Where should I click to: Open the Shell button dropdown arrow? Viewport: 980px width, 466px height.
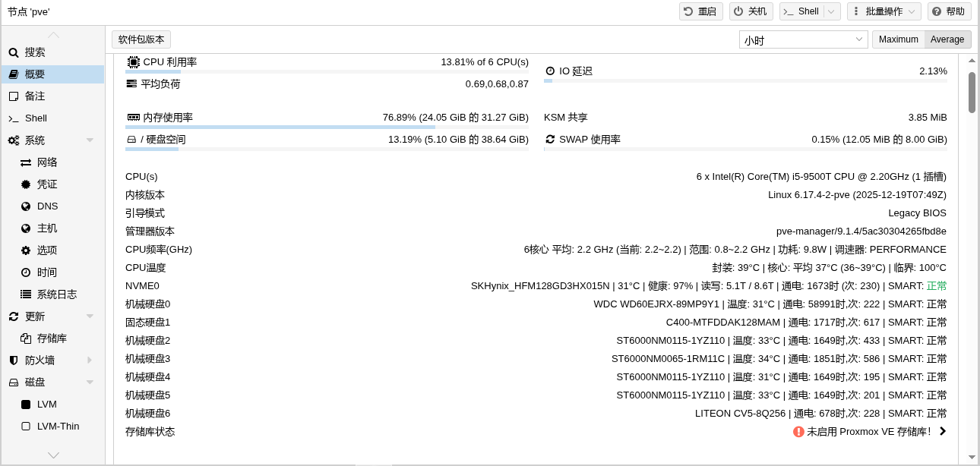(x=833, y=11)
